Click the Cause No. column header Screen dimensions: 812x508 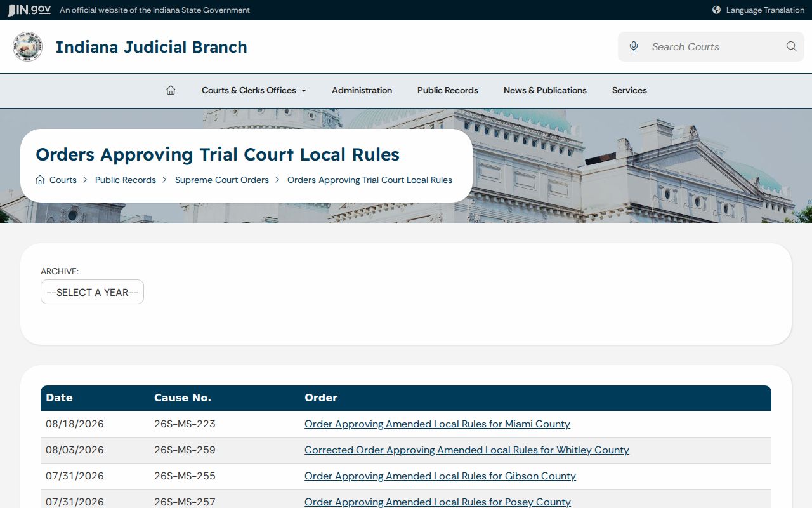coord(183,398)
